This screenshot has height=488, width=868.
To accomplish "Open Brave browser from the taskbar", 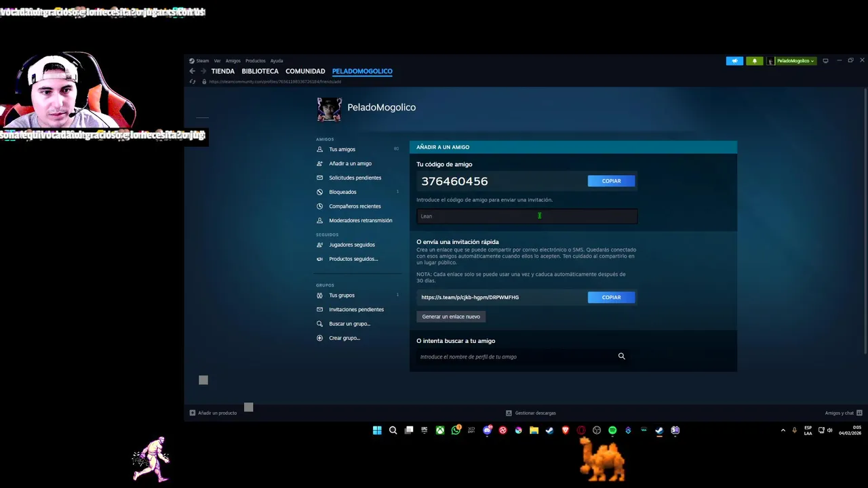I will point(566,430).
